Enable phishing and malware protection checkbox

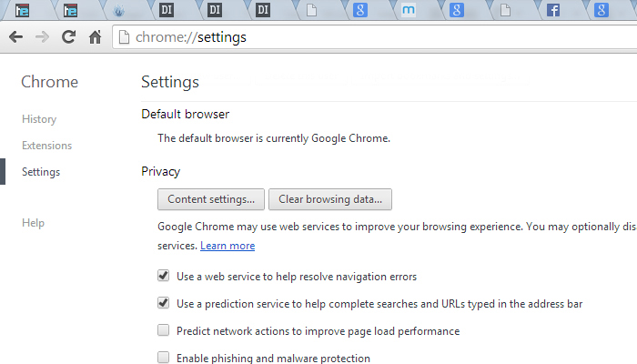click(x=163, y=357)
